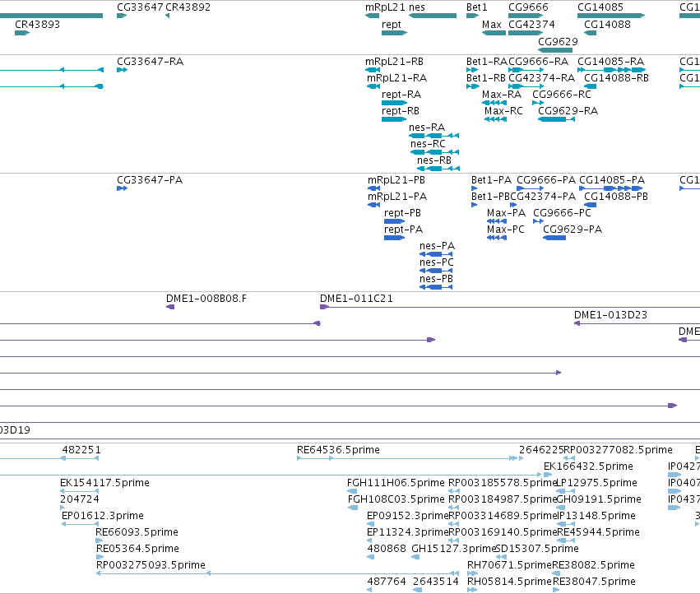The image size is (700, 594).
Task: Click the DME1-008B08.F clone label
Action: 206,299
